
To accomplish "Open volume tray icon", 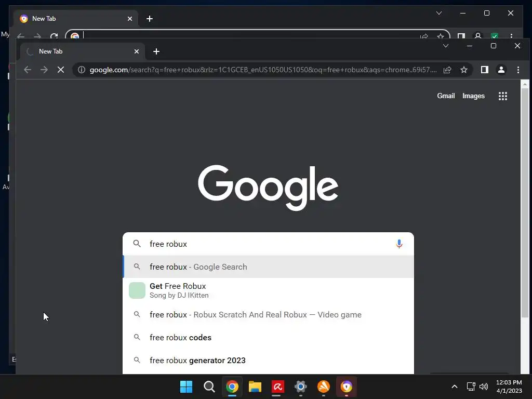I will tap(484, 387).
